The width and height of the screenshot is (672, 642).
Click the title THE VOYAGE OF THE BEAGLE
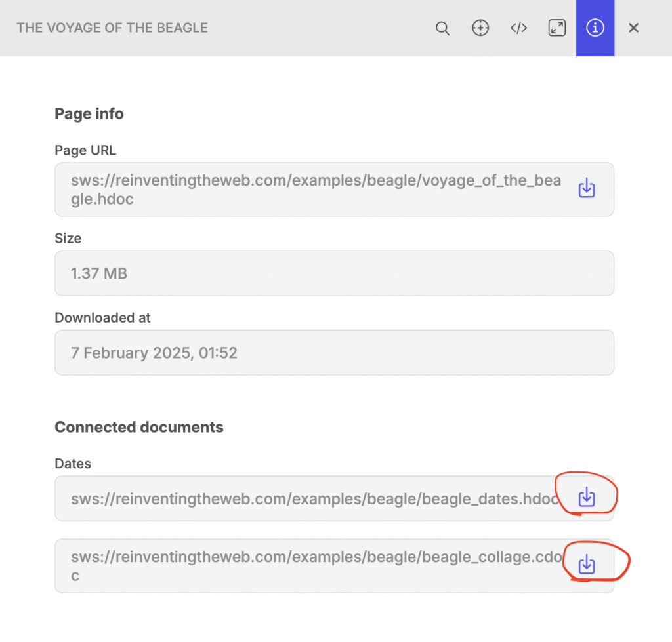coord(112,28)
